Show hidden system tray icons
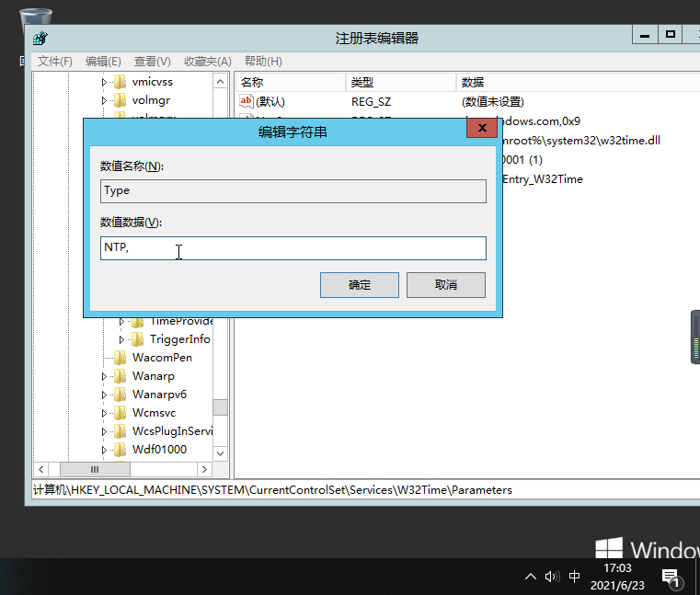 tap(531, 577)
